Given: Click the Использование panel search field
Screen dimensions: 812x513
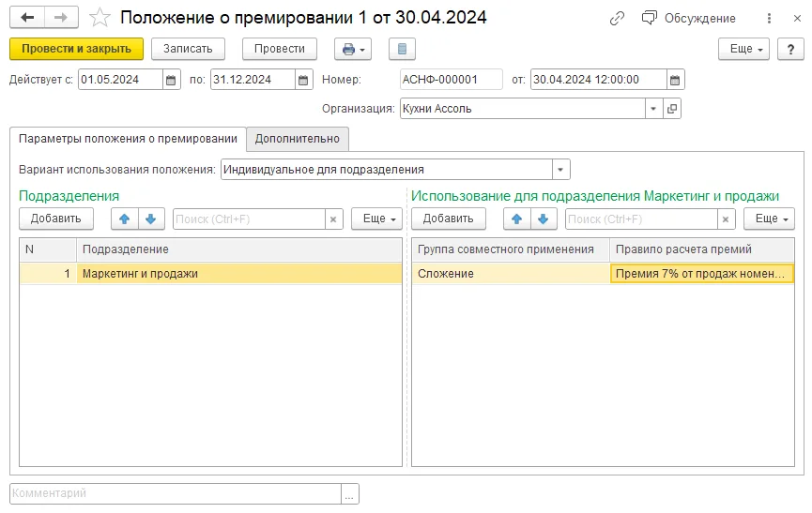Looking at the screenshot, I should [x=641, y=219].
